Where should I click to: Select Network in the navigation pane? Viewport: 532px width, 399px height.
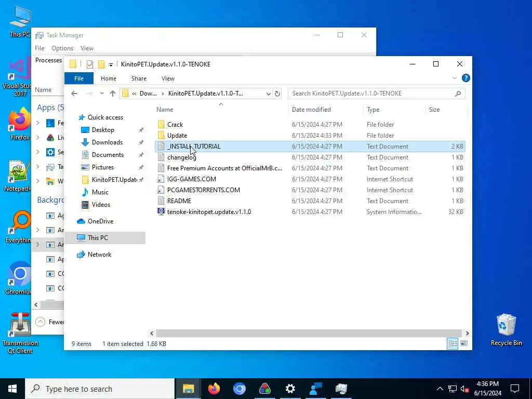99,255
